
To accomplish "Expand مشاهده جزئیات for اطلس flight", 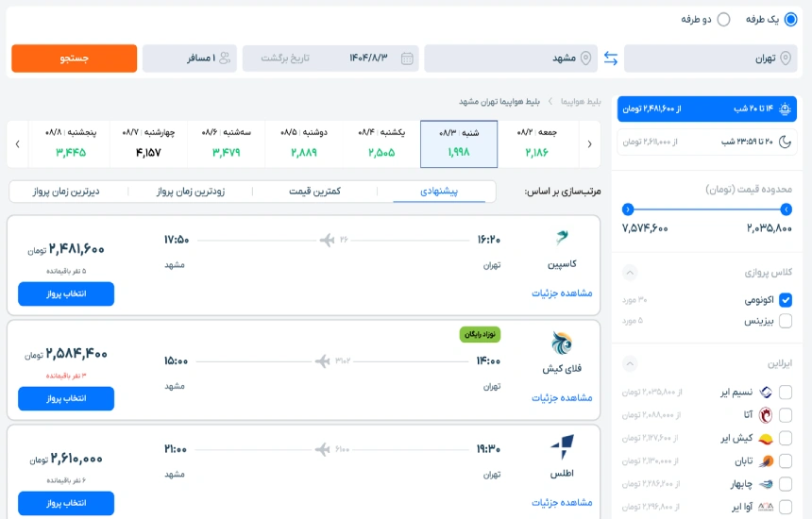I will pyautogui.click(x=562, y=502).
